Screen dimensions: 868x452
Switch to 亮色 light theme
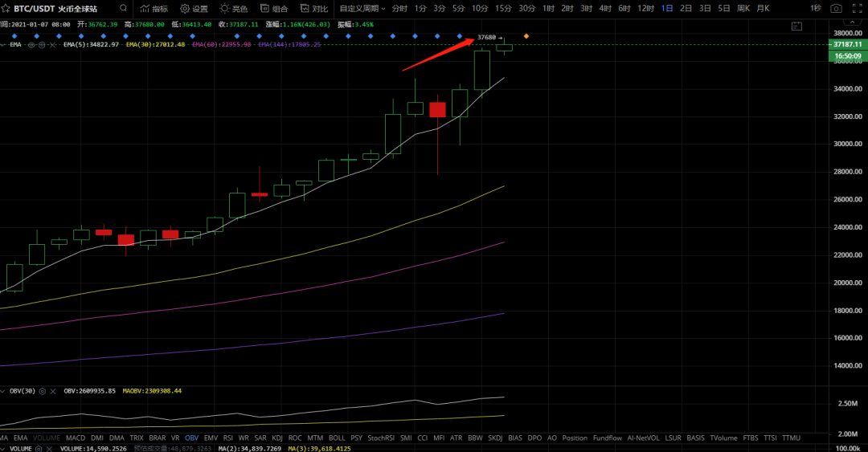[234, 9]
